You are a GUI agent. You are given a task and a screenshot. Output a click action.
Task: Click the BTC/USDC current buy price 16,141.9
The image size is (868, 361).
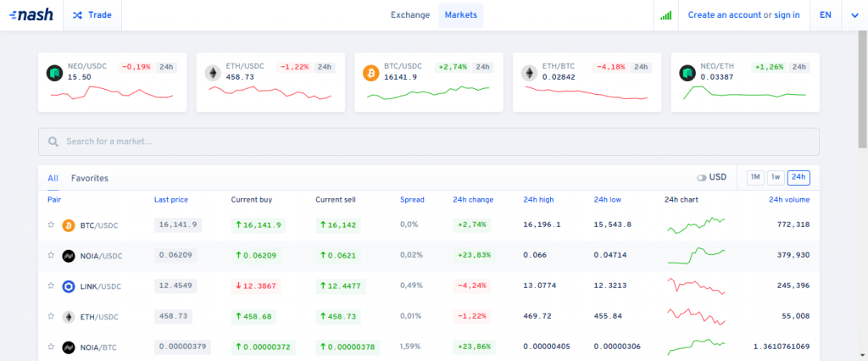(258, 225)
